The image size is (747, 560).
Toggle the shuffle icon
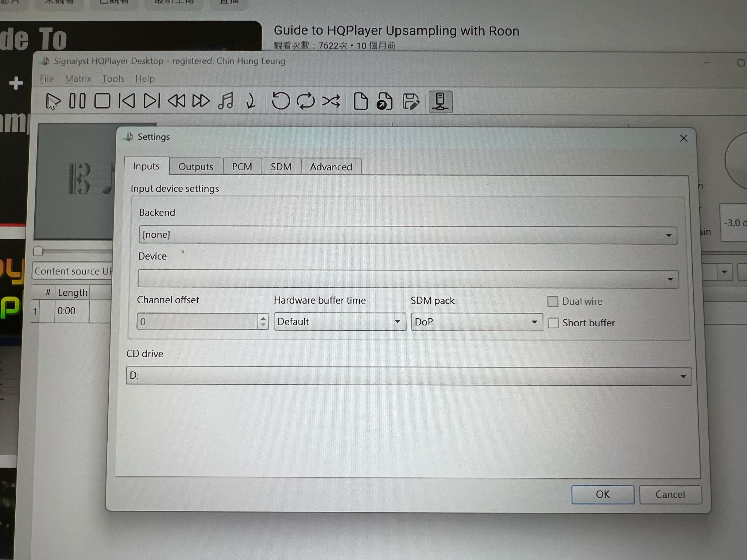tap(331, 101)
